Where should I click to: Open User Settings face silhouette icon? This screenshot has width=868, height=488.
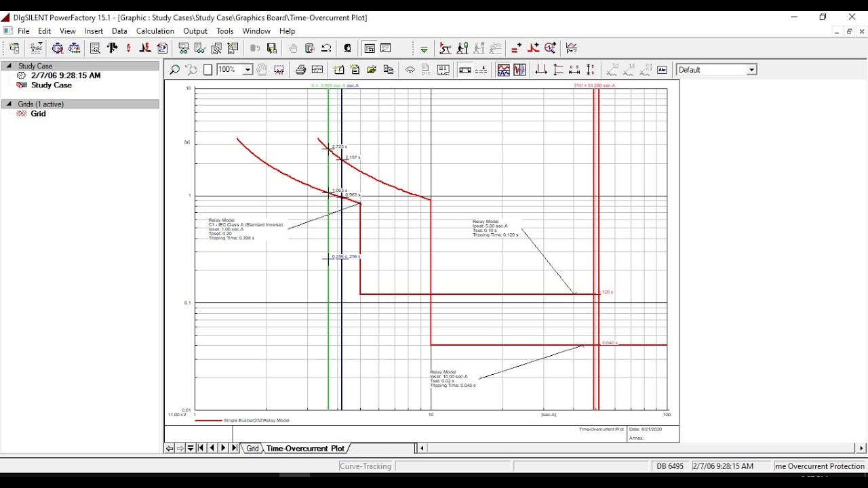[x=348, y=48]
